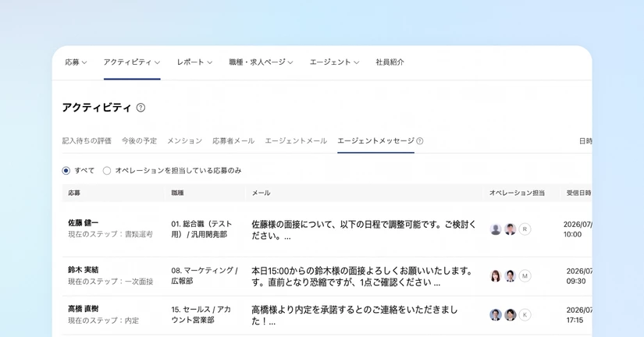The height and width of the screenshot is (337, 644).
Task: Click 01. 総合職（テスト用）/ 汎用開発部 job cell
Action: 201,229
